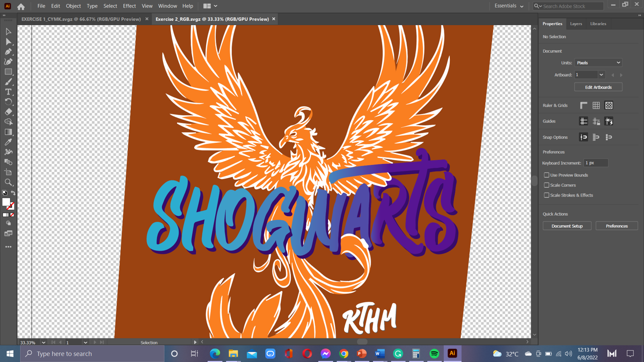
Task: Go to Illustrator Home screen
Action: (x=21, y=7)
